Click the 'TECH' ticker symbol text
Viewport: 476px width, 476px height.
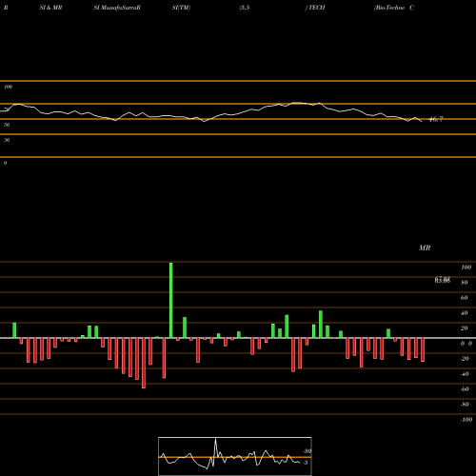(316, 8)
